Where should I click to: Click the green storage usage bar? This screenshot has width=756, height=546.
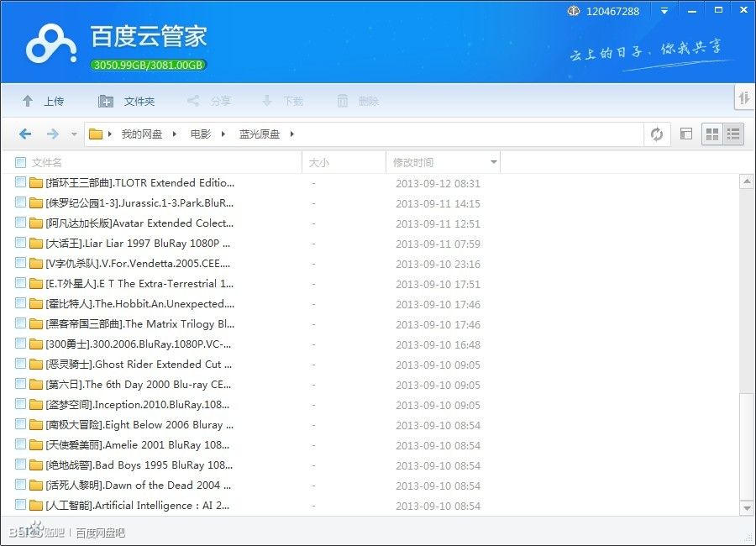point(149,65)
